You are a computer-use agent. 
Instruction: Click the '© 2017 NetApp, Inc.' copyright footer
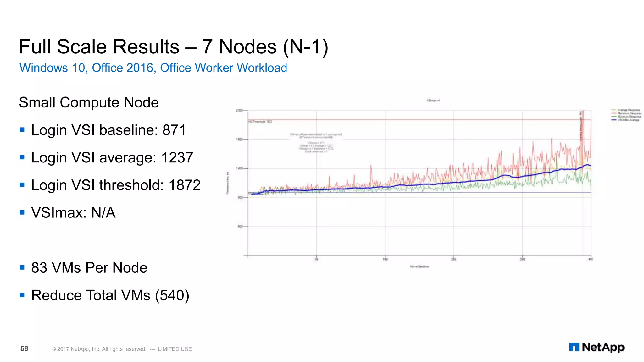click(x=121, y=349)
